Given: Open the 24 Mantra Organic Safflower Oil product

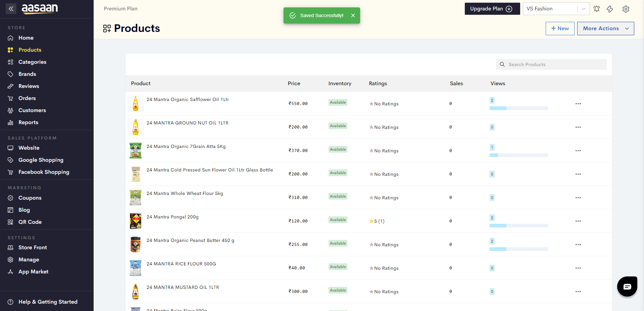Looking at the screenshot, I should [x=188, y=100].
